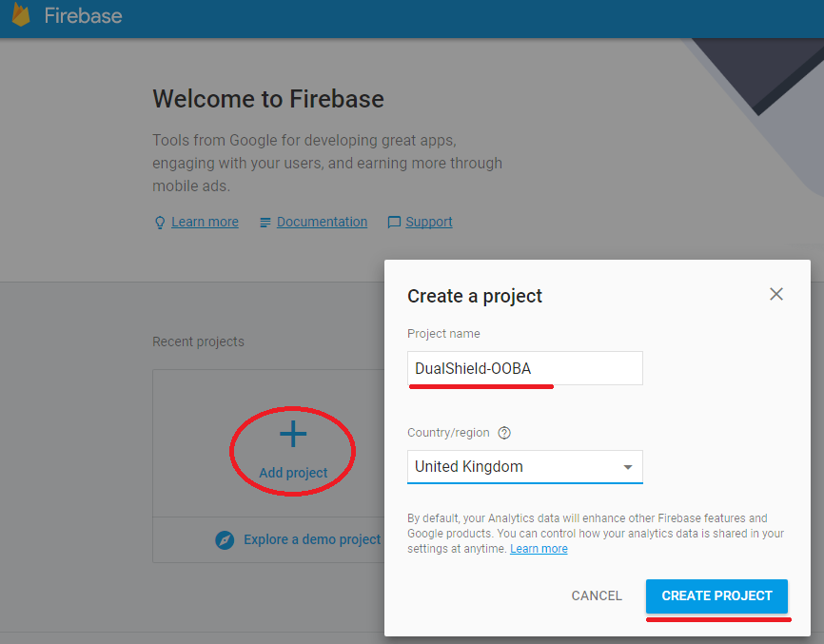
Task: Expand the Country/region dropdown arrow
Action: [627, 467]
